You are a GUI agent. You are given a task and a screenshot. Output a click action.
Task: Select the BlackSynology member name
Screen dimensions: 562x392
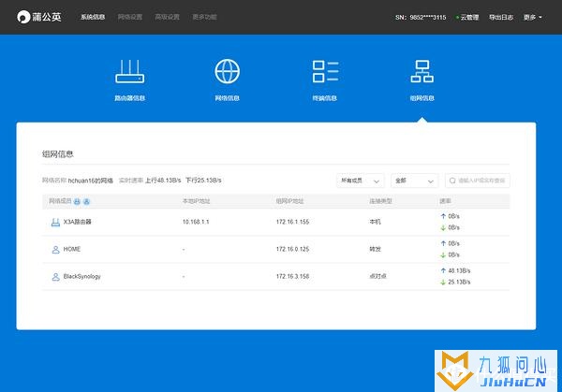pos(82,276)
